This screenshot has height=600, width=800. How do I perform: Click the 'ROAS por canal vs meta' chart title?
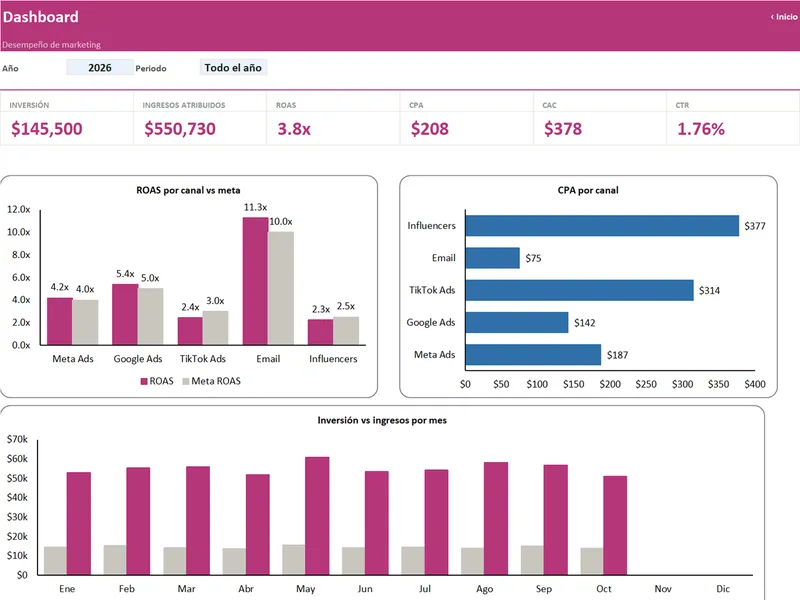point(188,190)
